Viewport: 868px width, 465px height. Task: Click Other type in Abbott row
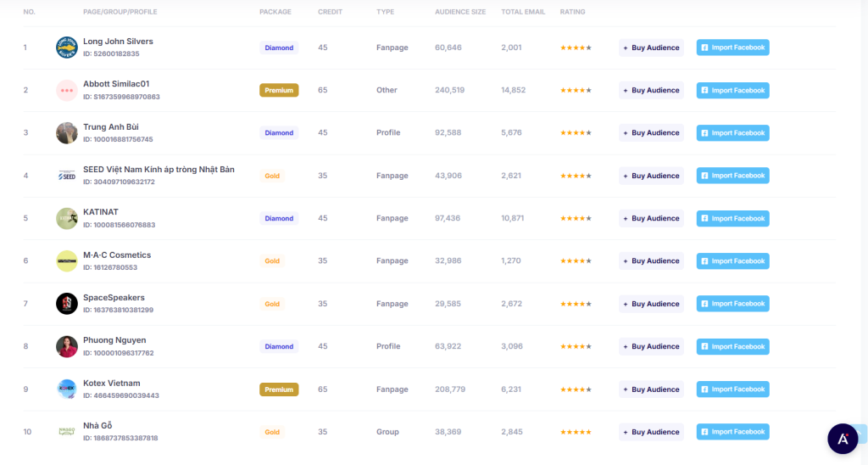[387, 90]
